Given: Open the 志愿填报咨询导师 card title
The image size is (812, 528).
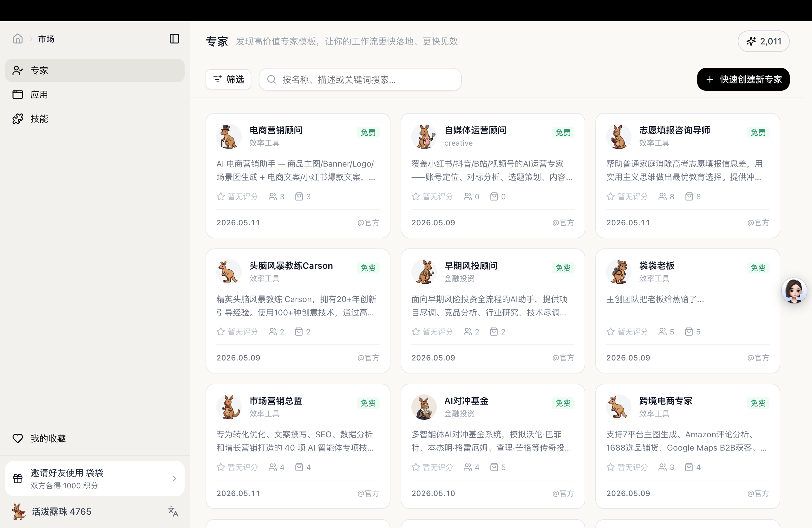Looking at the screenshot, I should tap(675, 130).
